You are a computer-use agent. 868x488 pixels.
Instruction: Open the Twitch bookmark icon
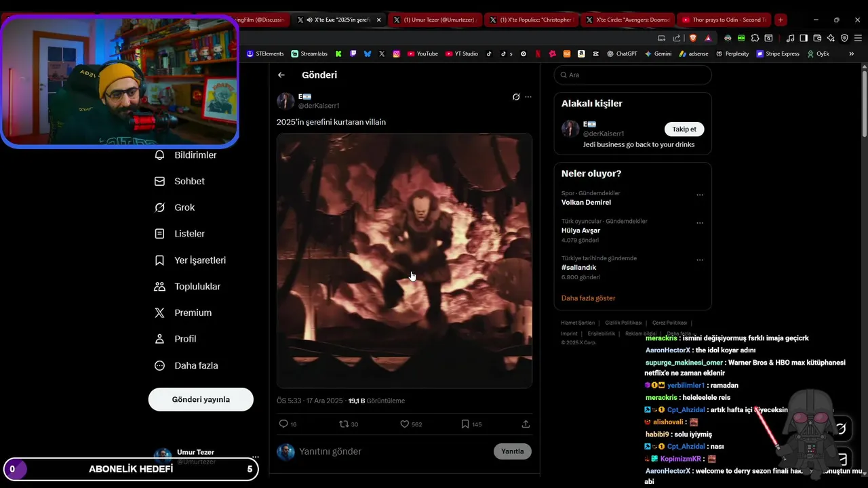click(353, 54)
